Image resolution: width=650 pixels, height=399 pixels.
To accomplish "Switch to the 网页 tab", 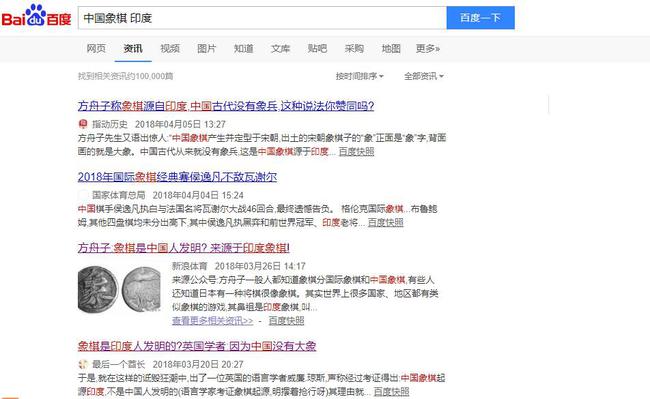I will point(96,48).
